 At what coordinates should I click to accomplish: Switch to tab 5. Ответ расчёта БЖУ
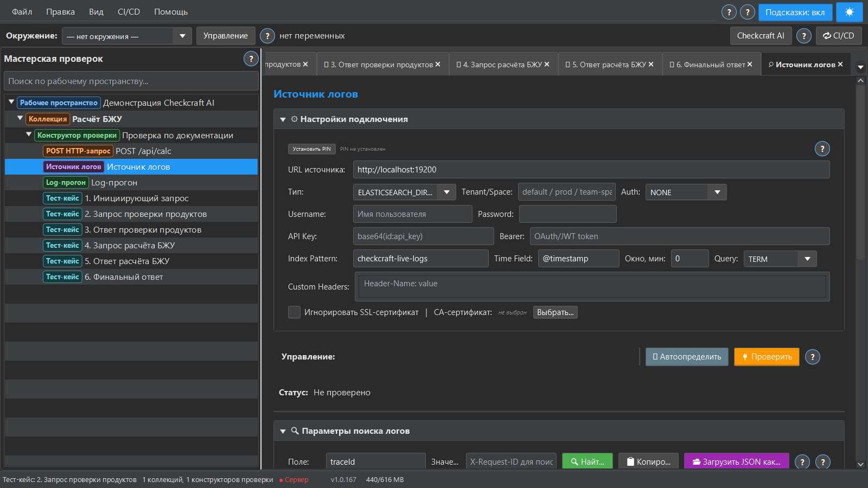pyautogui.click(x=609, y=64)
